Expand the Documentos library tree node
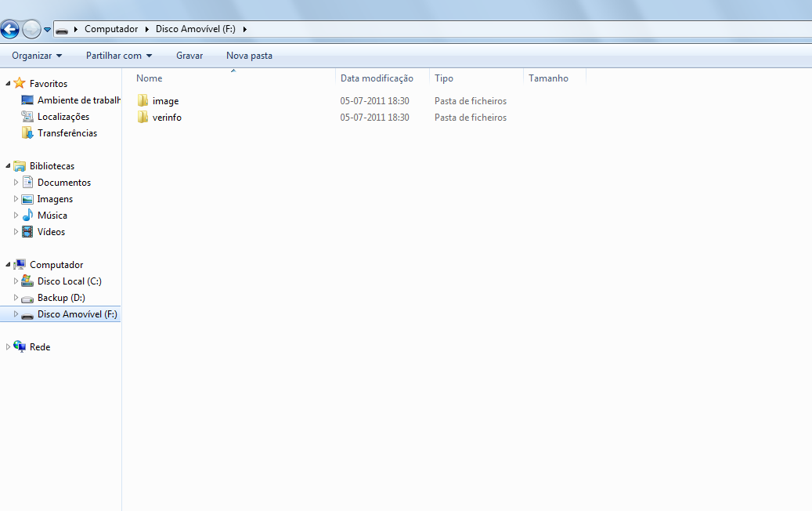This screenshot has height=511, width=812. pyautogui.click(x=16, y=183)
